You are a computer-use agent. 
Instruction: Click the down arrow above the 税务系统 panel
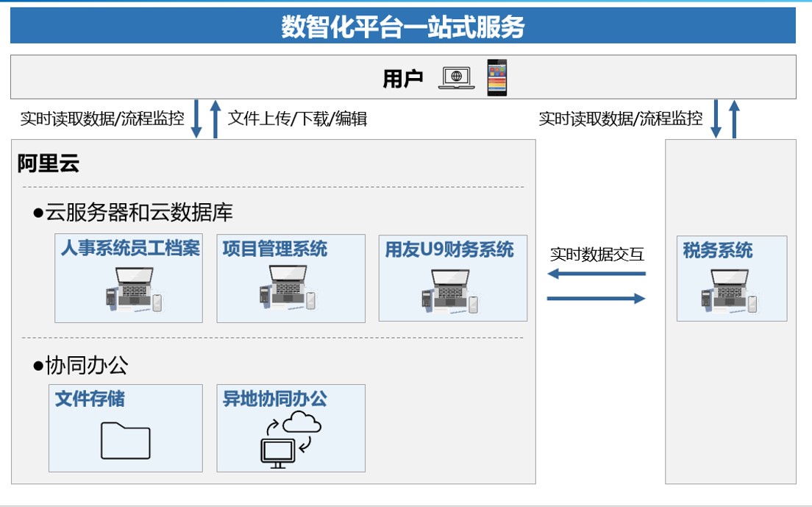point(716,119)
